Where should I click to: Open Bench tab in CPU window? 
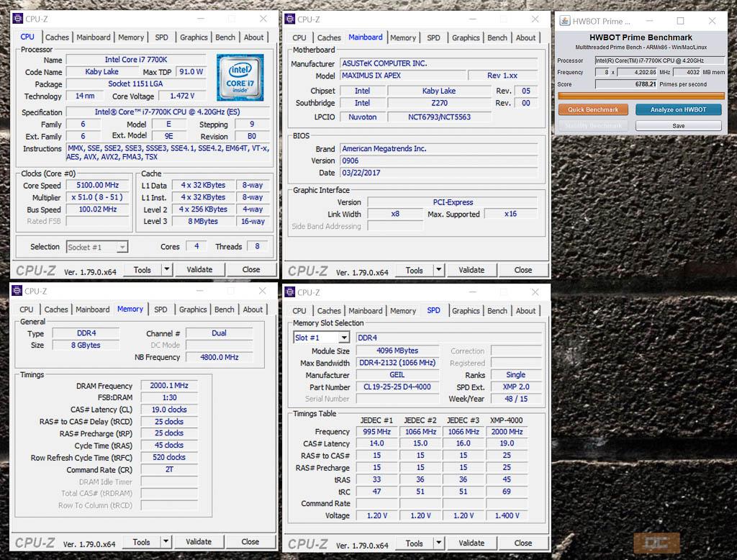pyautogui.click(x=225, y=37)
